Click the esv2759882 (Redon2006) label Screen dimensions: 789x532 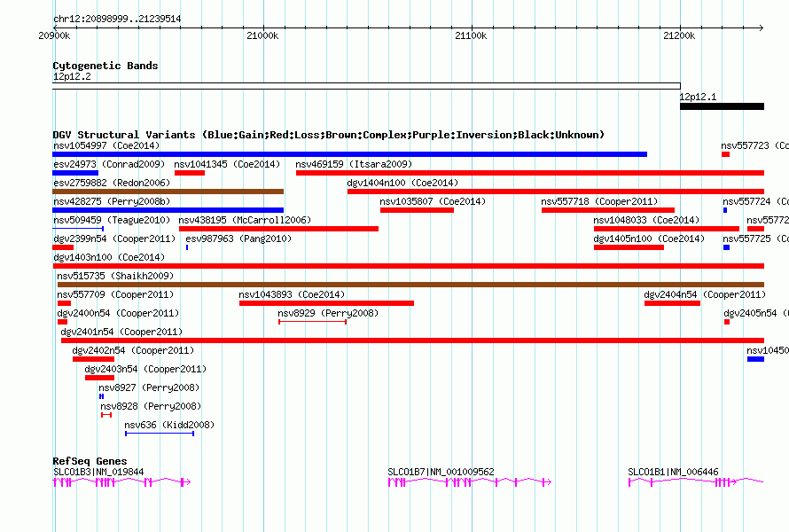tap(112, 183)
